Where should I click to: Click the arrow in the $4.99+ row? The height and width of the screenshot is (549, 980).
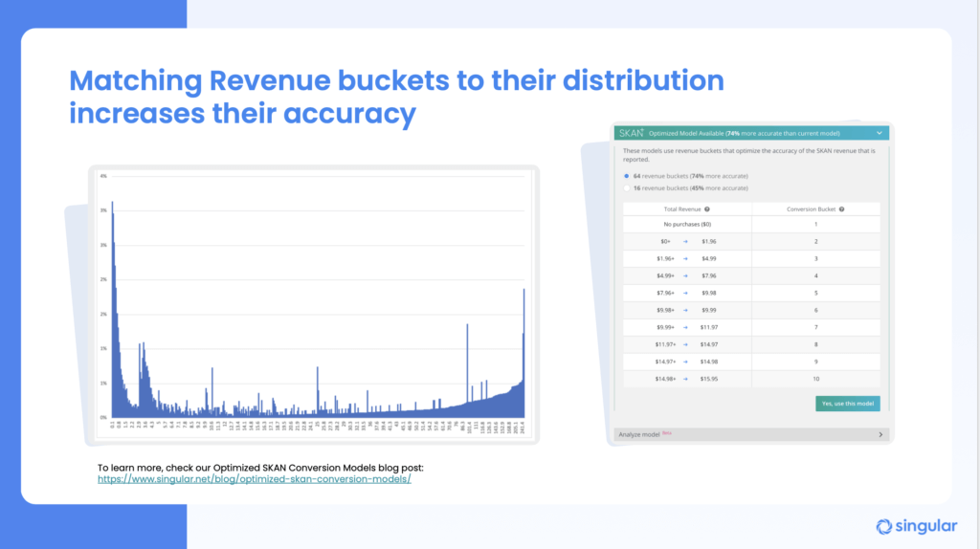[x=685, y=275]
